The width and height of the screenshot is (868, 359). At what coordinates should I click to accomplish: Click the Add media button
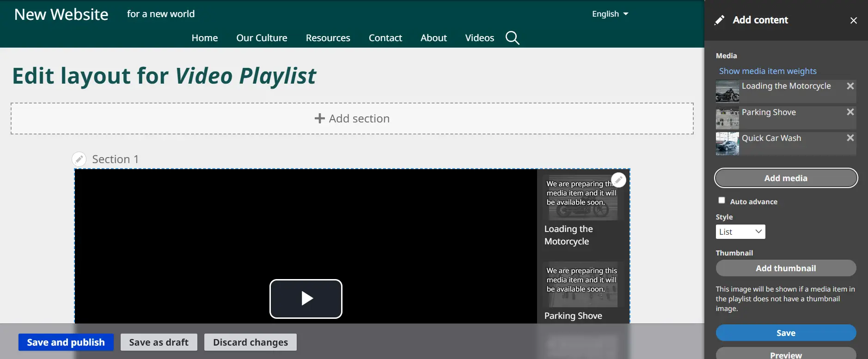click(786, 178)
